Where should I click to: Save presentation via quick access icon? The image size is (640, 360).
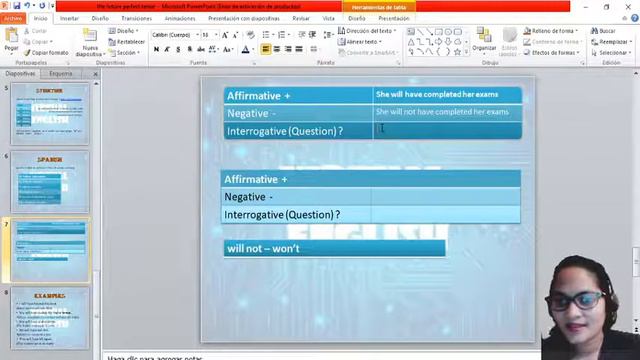tap(16, 6)
